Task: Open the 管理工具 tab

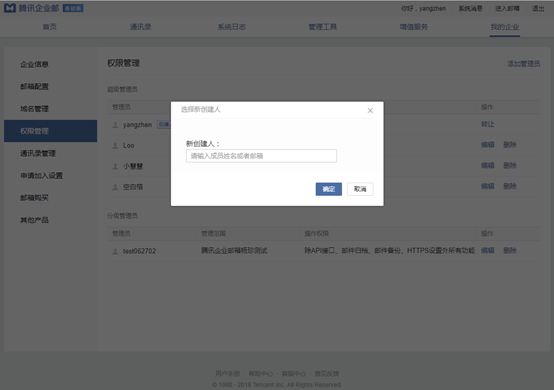Action: point(323,27)
